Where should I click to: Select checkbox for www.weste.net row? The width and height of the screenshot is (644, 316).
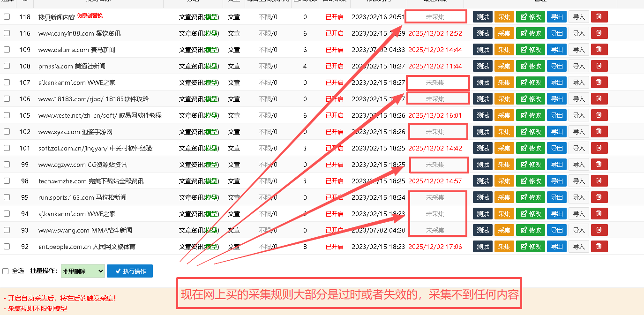pyautogui.click(x=7, y=115)
